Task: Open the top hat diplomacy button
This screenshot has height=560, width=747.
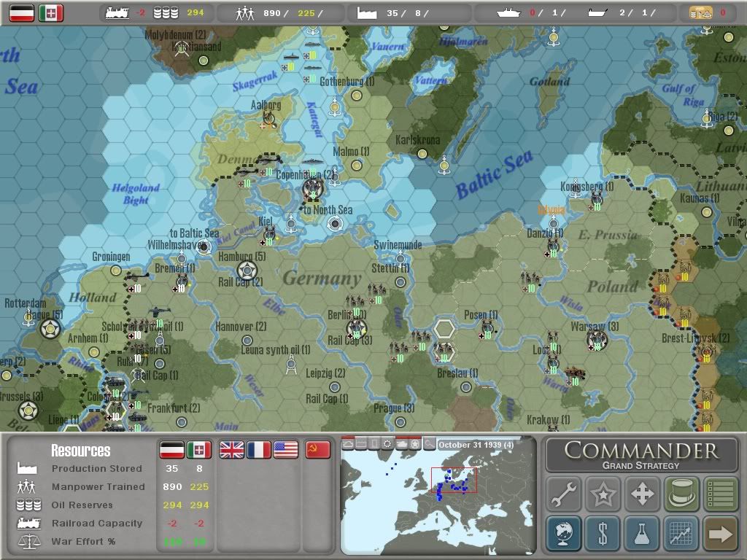Action: (x=681, y=494)
